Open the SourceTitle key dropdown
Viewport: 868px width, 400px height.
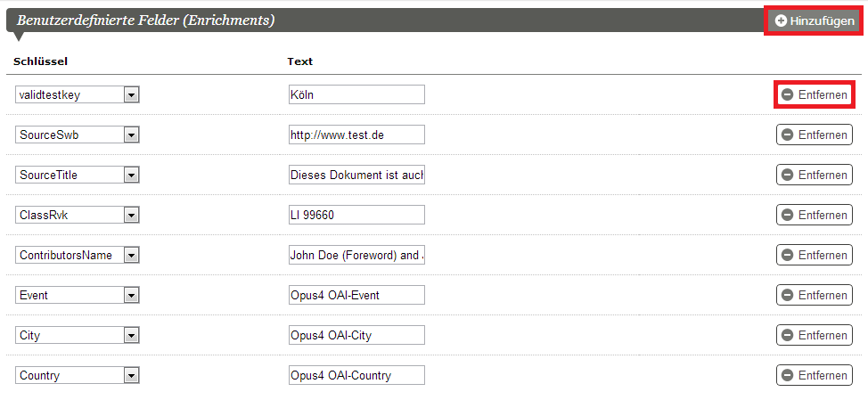click(78, 175)
